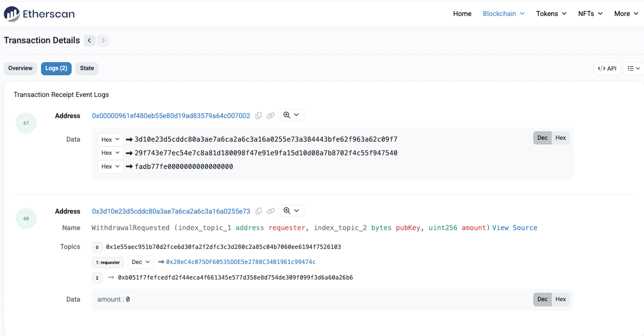Copy address for log 67
The width and height of the screenshot is (644, 336).
pyautogui.click(x=259, y=116)
